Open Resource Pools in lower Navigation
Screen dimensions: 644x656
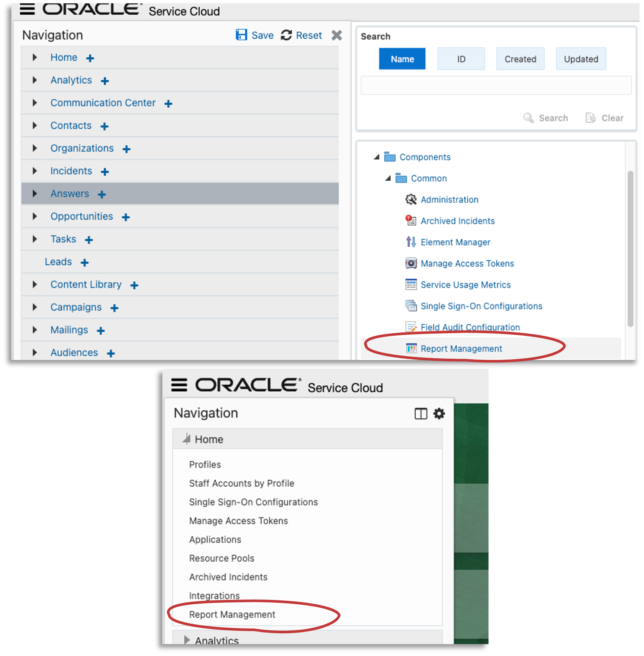(222, 558)
